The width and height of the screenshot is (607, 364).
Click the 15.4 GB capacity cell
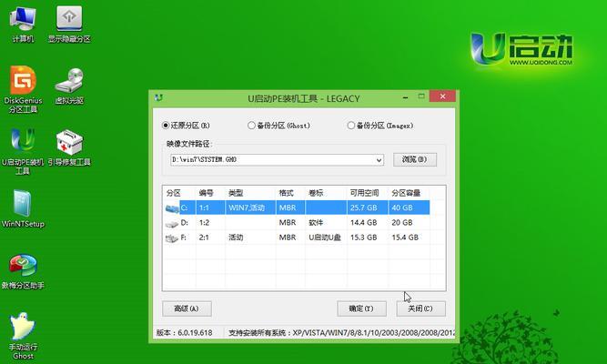click(405, 238)
